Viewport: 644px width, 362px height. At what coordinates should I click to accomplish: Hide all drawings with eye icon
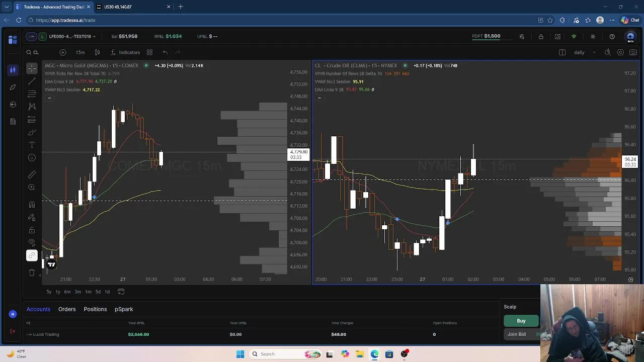pyautogui.click(x=32, y=243)
